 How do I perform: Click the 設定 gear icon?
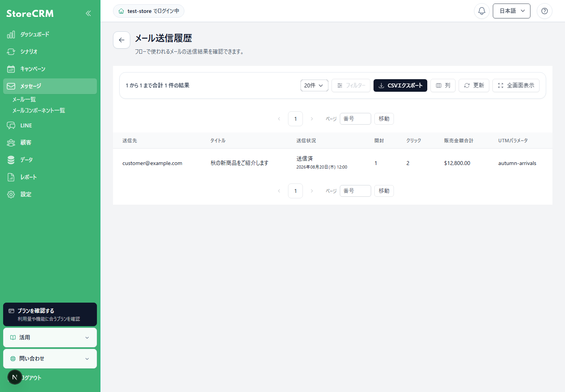coord(11,194)
